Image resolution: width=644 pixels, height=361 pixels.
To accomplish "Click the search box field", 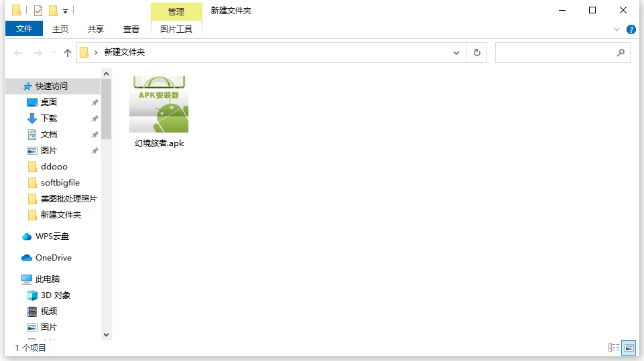I will pos(563,52).
